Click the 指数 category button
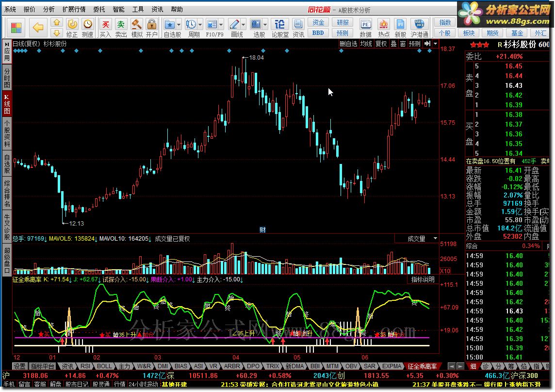This screenshot has width=555, height=392. (445, 22)
